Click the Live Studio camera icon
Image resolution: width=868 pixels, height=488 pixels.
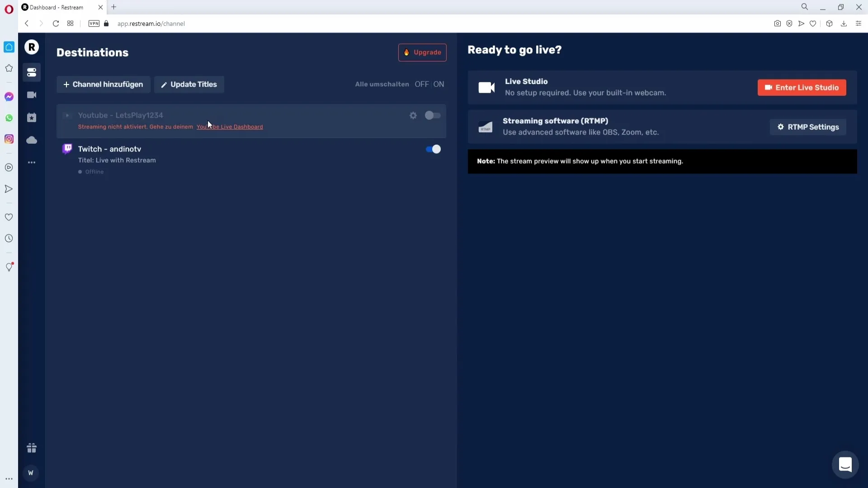486,88
